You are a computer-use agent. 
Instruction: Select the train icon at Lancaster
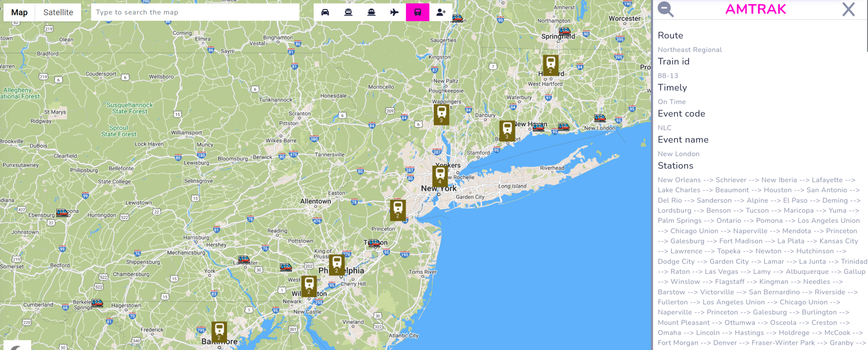[244, 260]
